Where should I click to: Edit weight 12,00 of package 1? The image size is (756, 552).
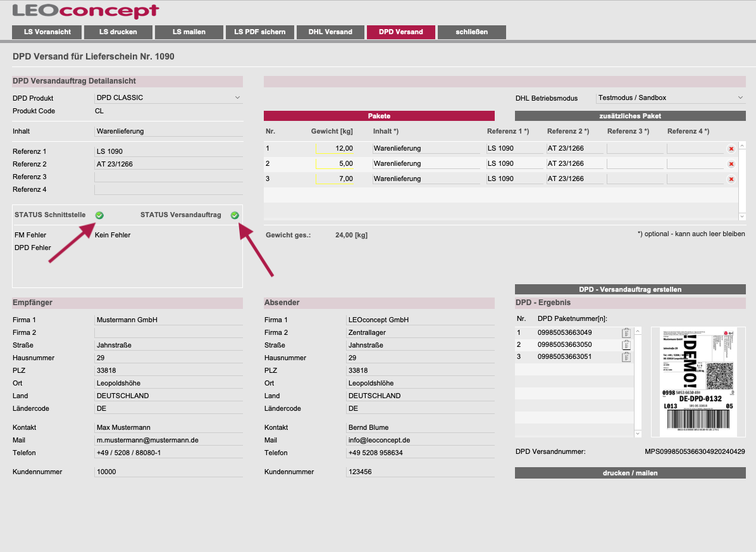pos(335,149)
